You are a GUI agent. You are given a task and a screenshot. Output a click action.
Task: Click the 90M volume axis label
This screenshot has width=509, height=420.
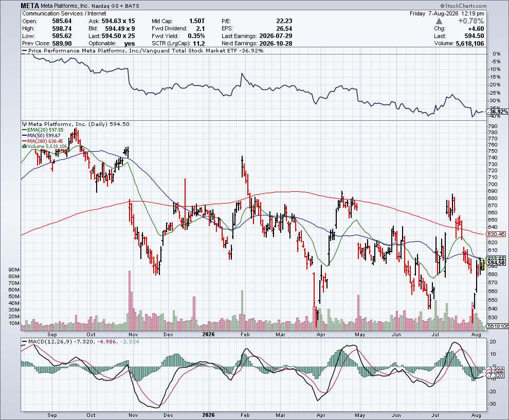click(14, 270)
